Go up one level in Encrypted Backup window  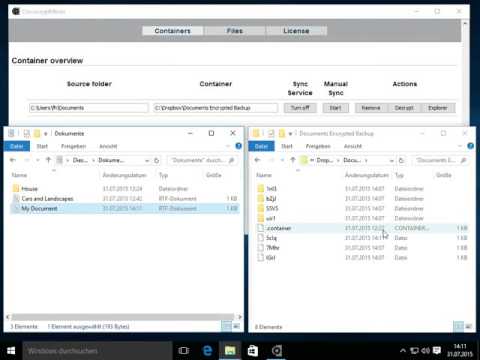(293, 160)
